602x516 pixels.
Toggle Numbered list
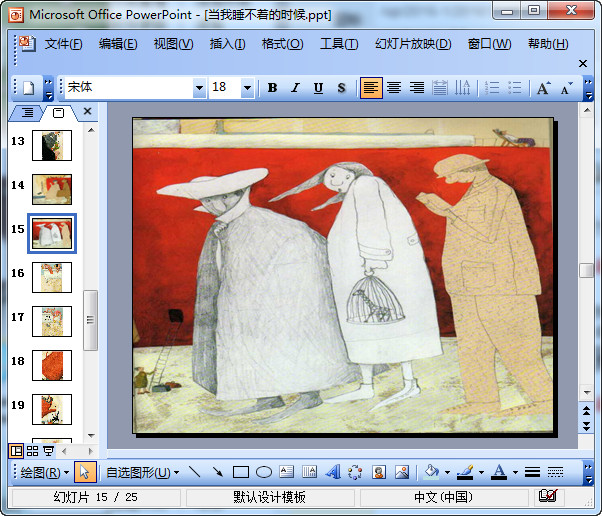pos(492,88)
